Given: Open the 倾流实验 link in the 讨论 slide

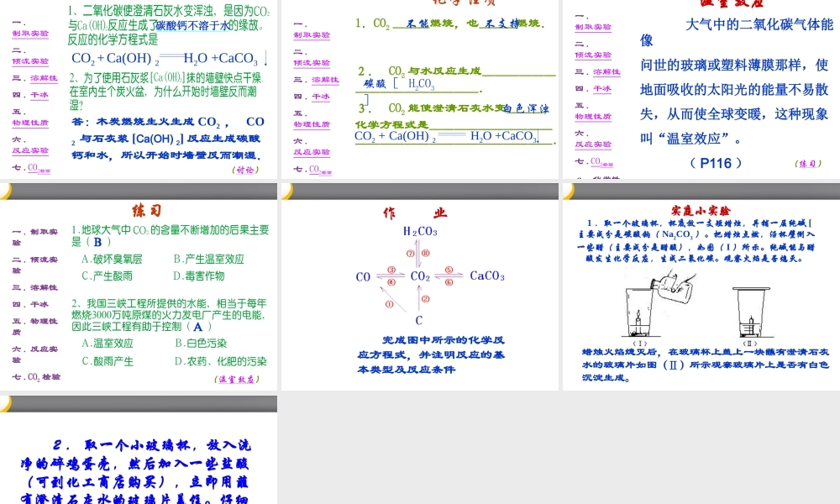Looking at the screenshot, I should [30, 61].
